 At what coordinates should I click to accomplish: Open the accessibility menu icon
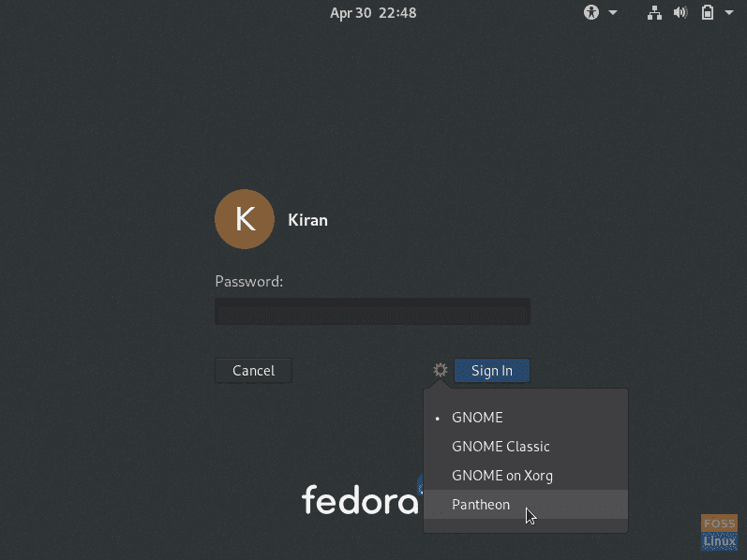591,12
